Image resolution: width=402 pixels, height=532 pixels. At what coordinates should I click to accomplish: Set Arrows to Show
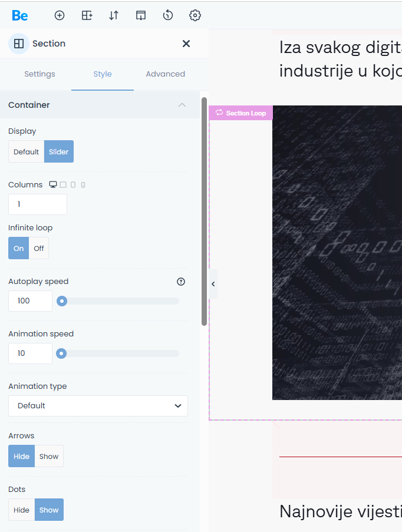(x=49, y=457)
